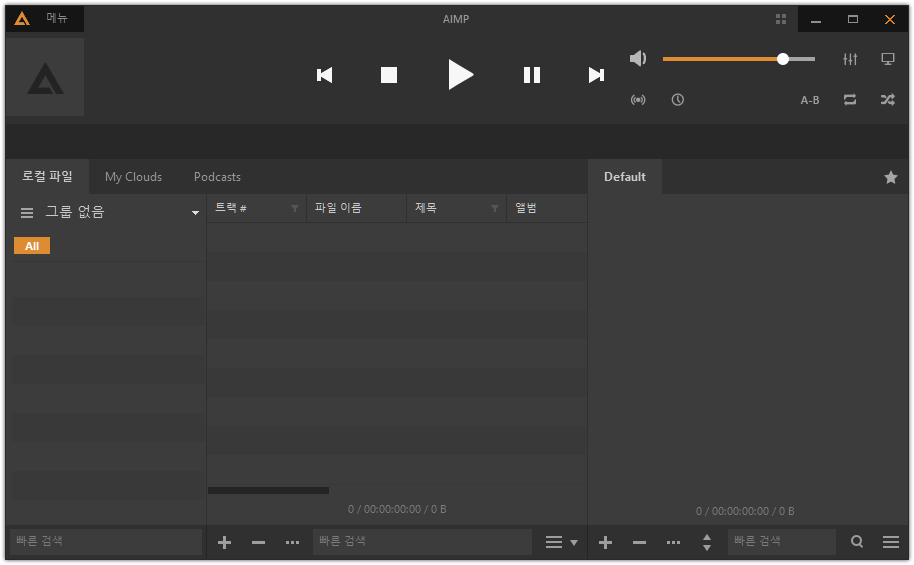This screenshot has height=565, width=914.
Task: Sort by the 제목 column header
Action: pyautogui.click(x=426, y=208)
